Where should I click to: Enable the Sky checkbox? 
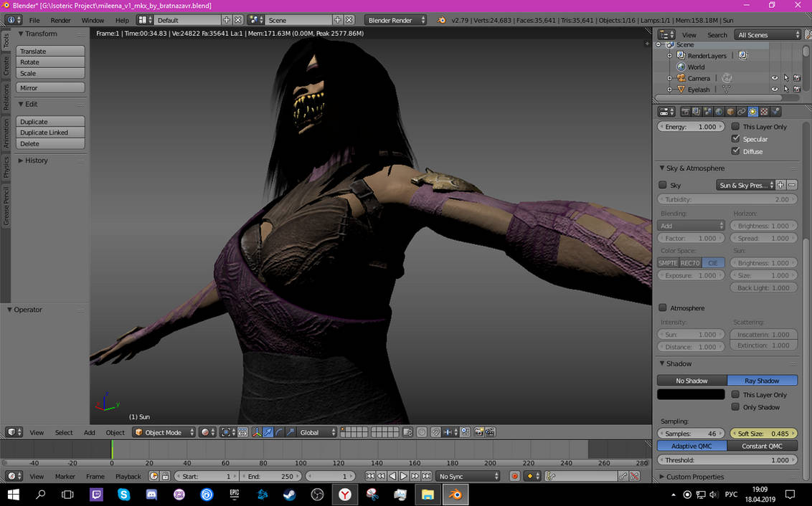point(662,185)
